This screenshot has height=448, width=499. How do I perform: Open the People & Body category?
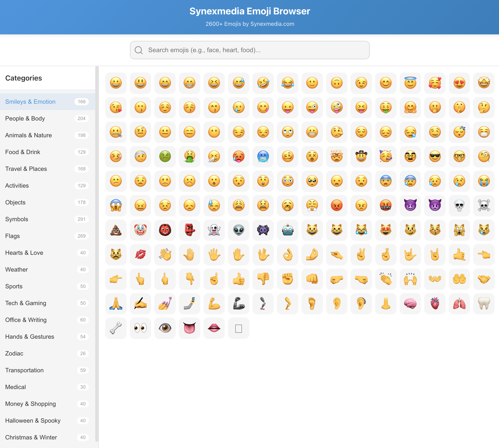pyautogui.click(x=25, y=118)
